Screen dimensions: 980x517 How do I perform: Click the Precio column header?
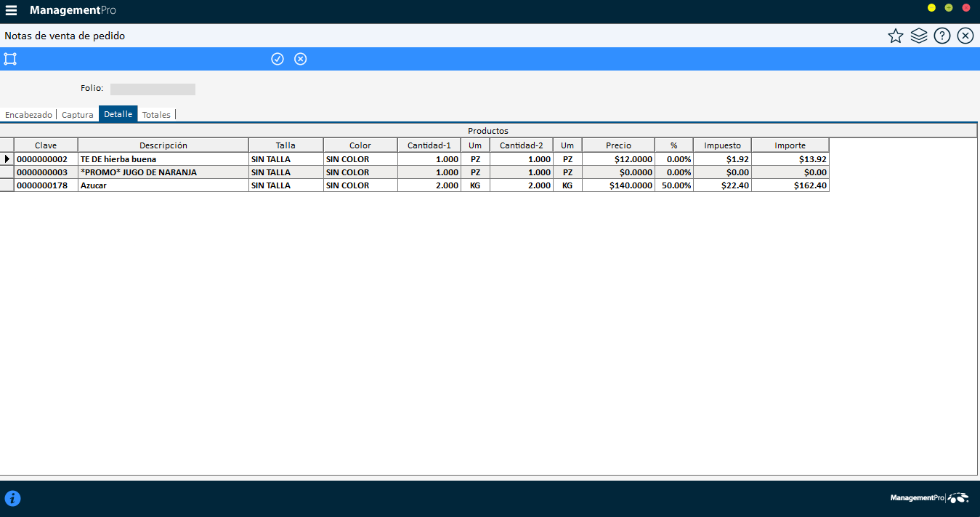(618, 145)
